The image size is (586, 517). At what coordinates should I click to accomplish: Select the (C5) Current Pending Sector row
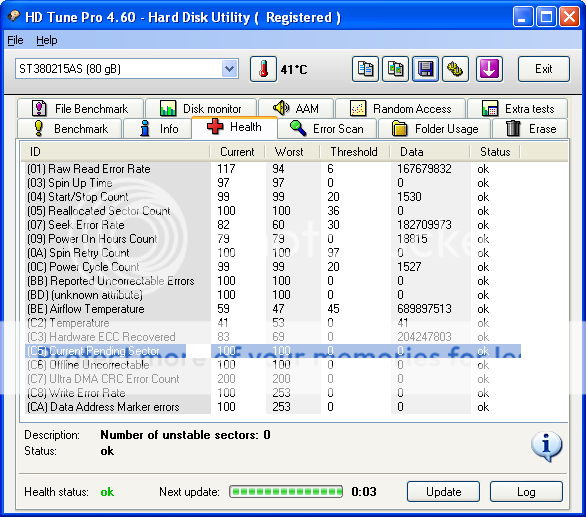(273, 351)
